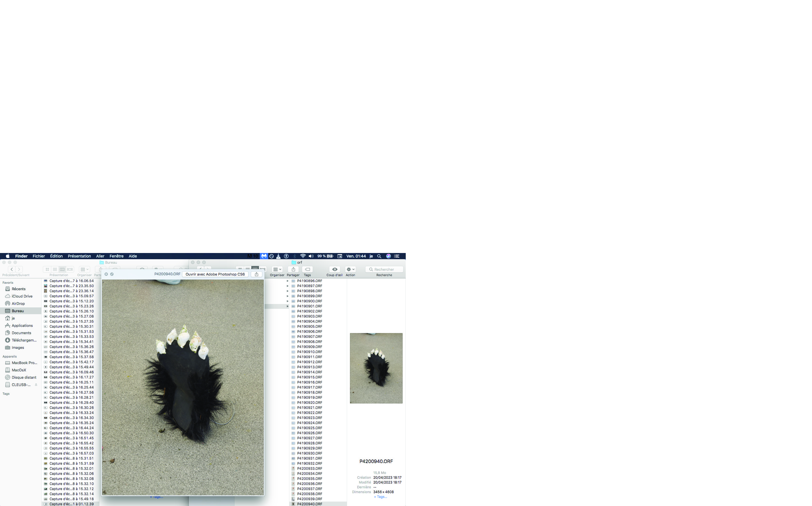812x506 pixels.
Task: Select iCloud Drive in the sidebar
Action: pos(22,296)
